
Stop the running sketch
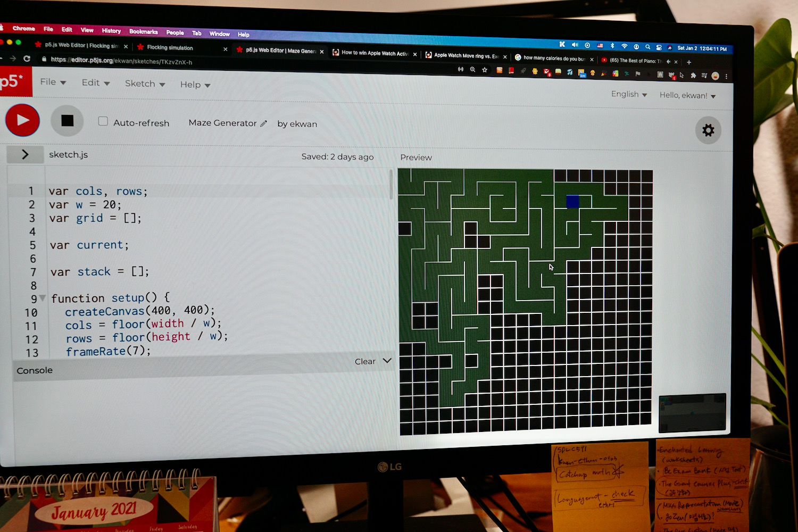[x=67, y=121]
